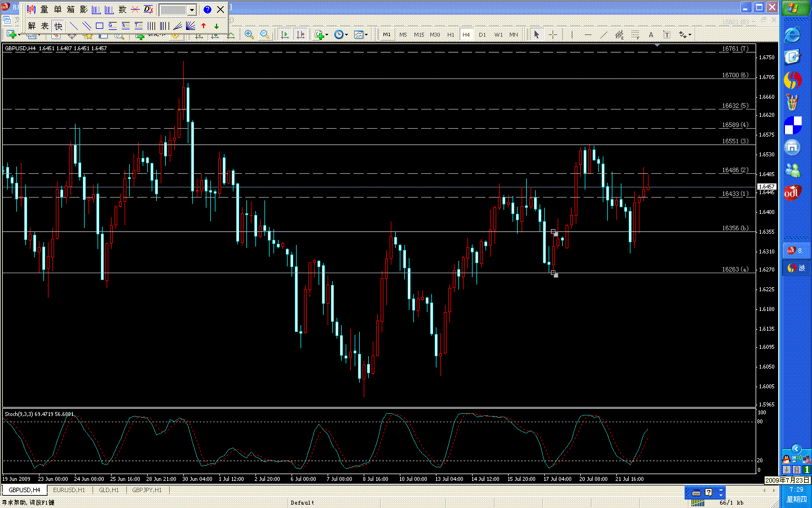Viewport: 812px width, 508px height.
Task: Click the blue help question mark icon
Action: click(x=207, y=10)
